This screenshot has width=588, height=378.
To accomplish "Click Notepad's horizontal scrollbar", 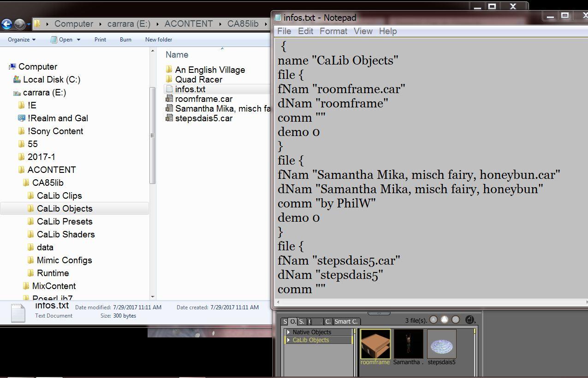I will pyautogui.click(x=432, y=302).
